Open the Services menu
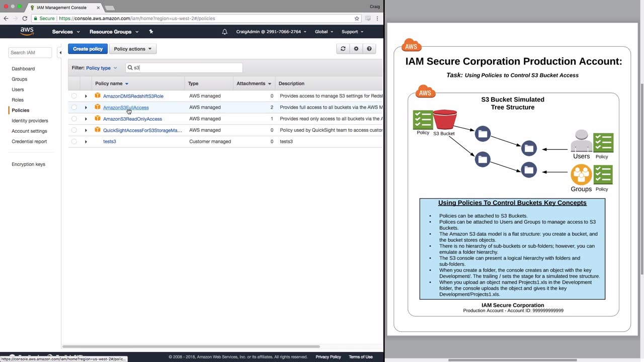This screenshot has width=644, height=362. (x=66, y=32)
